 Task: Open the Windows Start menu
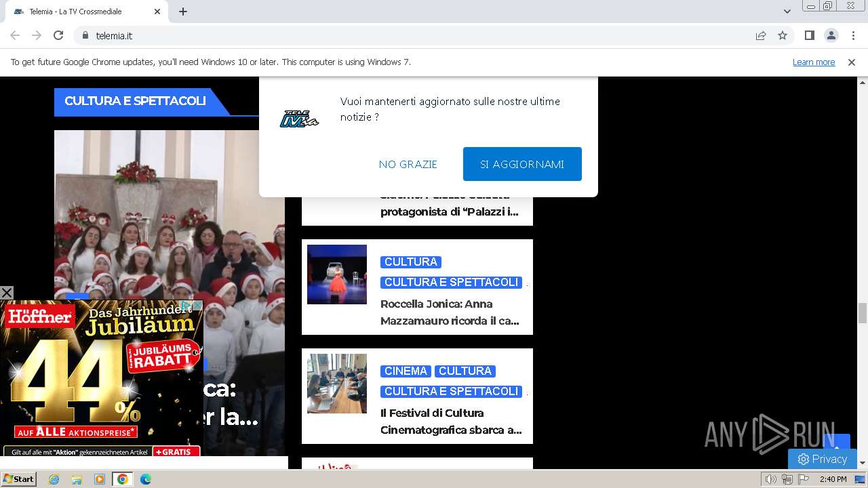tap(18, 479)
